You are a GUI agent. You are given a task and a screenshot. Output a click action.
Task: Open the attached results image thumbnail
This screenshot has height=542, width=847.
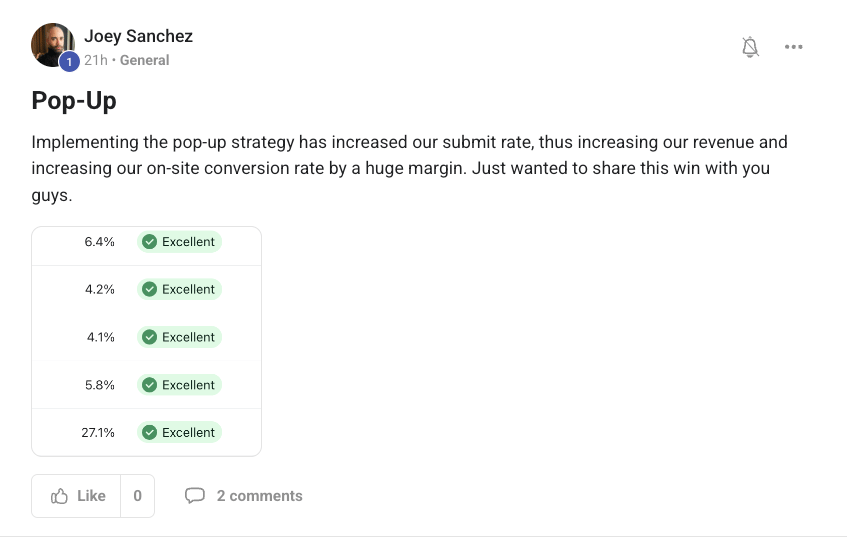pos(146,341)
